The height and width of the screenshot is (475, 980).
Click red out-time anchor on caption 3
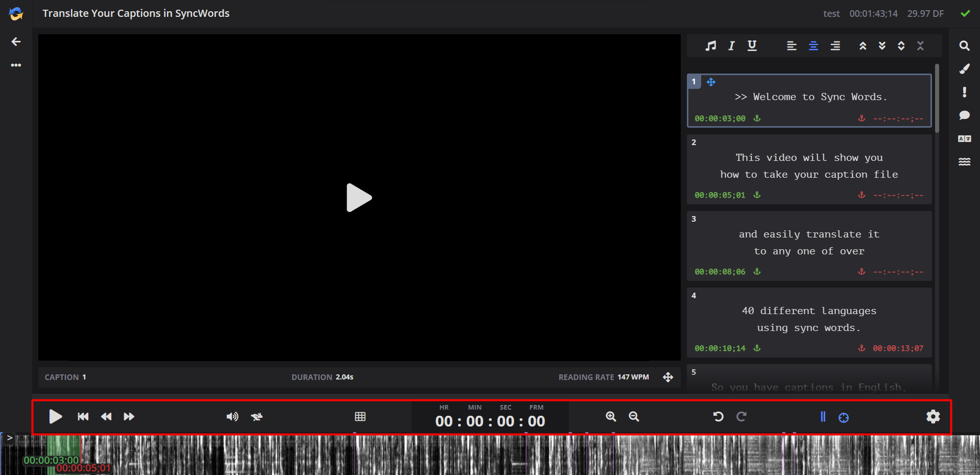point(862,272)
